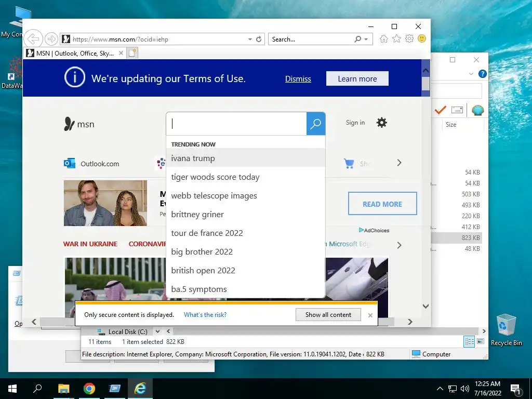The height and width of the screenshot is (399, 532).
Task: Select 'tiger woods score today' suggestion
Action: (x=246, y=177)
